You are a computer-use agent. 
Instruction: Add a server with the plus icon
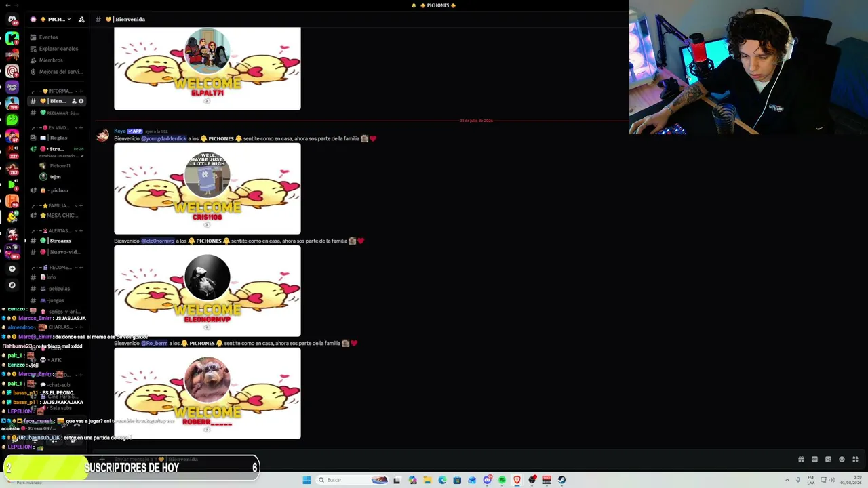(12, 269)
